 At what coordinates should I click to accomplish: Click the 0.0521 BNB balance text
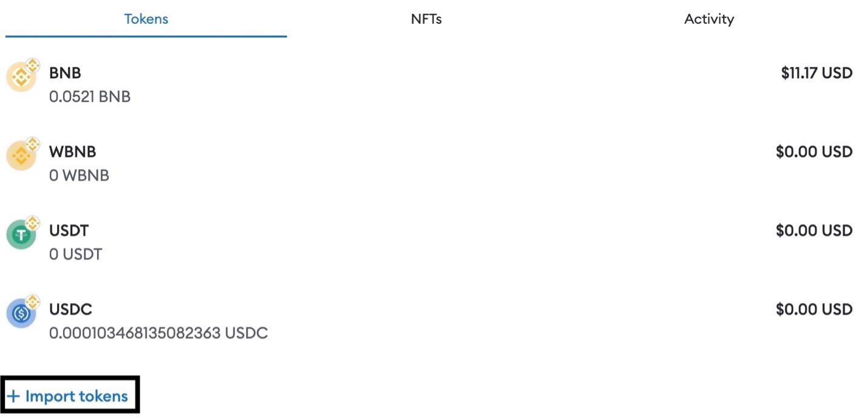(x=90, y=97)
